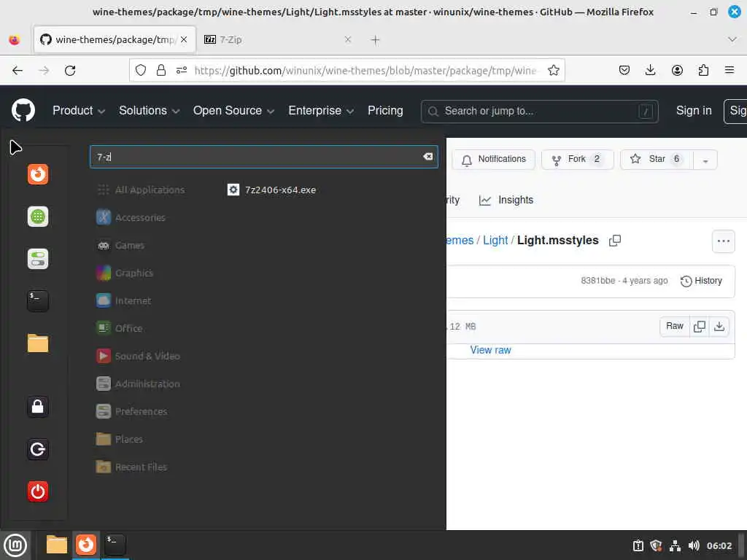Click the Lock Screen icon in menu
Screen dimensions: 747x560
(38, 407)
